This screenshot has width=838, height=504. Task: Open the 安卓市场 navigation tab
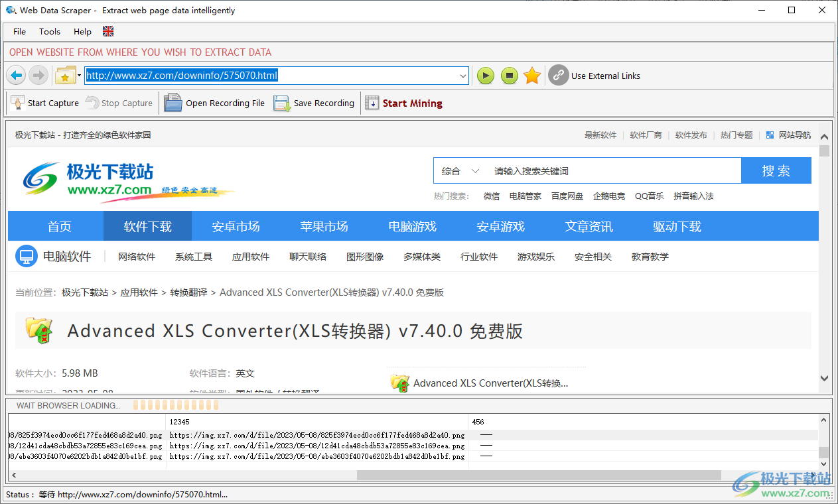click(236, 226)
